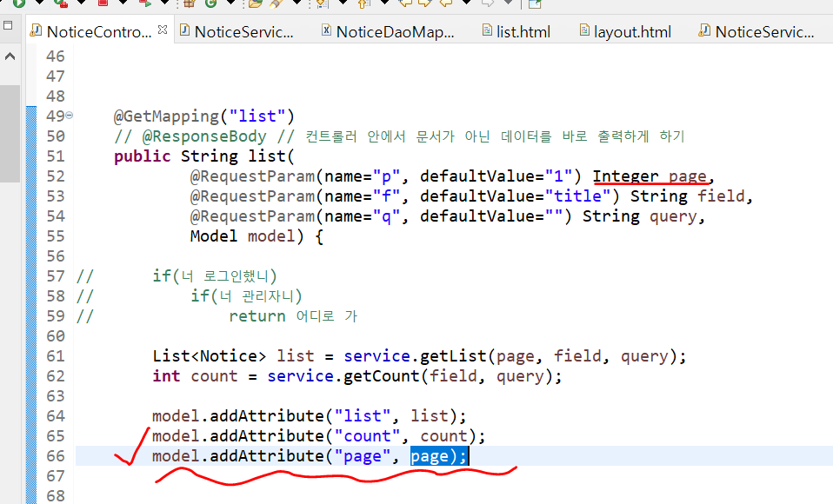Click "service.getCount" call on line 62
Image resolution: width=833 pixels, height=504 pixels.
coord(343,376)
